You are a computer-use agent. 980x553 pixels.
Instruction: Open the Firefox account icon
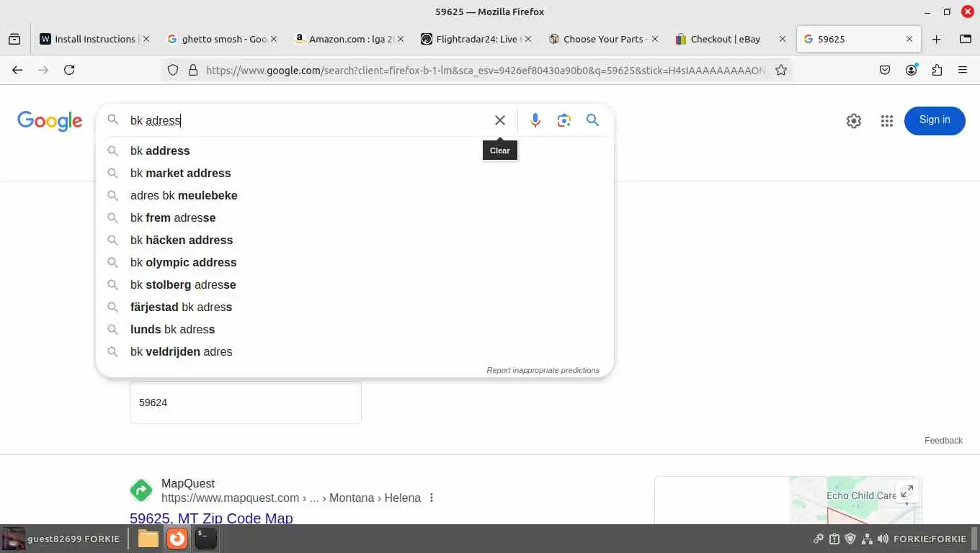coord(912,70)
